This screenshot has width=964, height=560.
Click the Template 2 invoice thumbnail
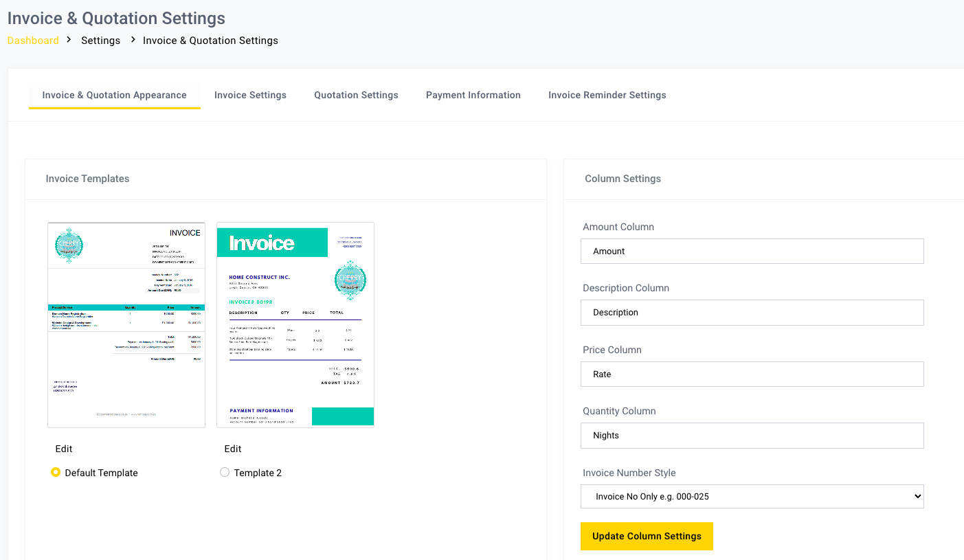tap(295, 324)
